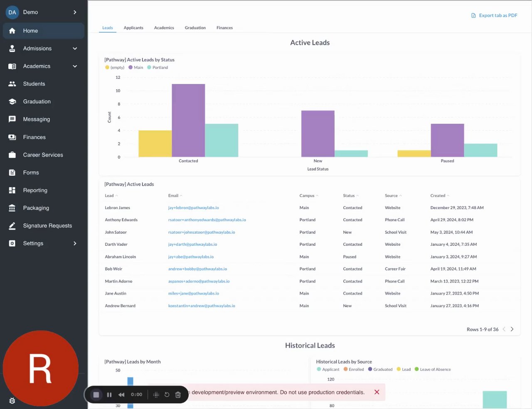Screen dimensions: 532x409
Task: Open the Finances tab
Action: (224, 28)
